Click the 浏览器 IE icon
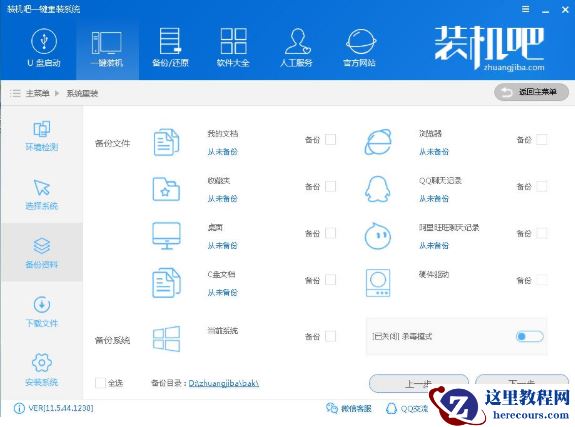Screen dimensions: 575x427 (x=378, y=142)
